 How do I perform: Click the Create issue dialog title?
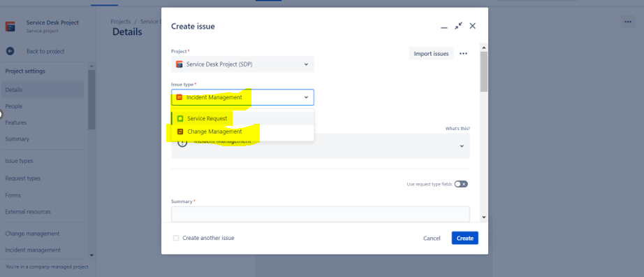pos(193,27)
